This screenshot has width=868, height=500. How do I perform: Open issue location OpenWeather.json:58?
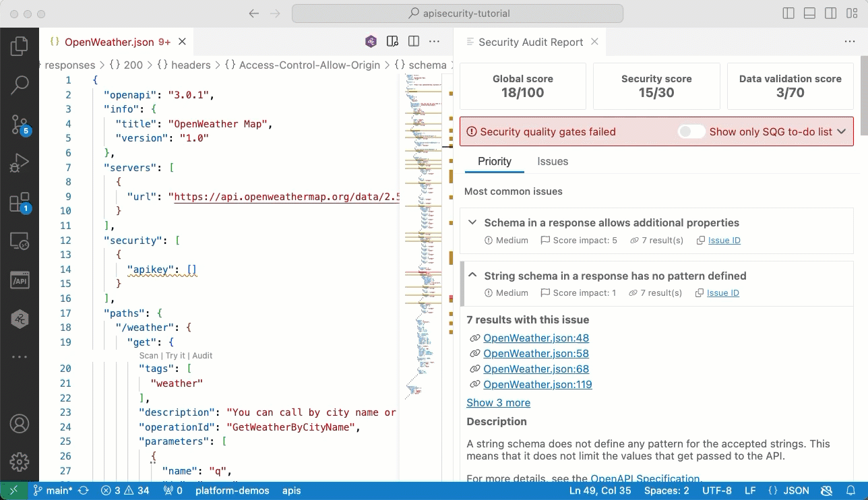coord(536,353)
